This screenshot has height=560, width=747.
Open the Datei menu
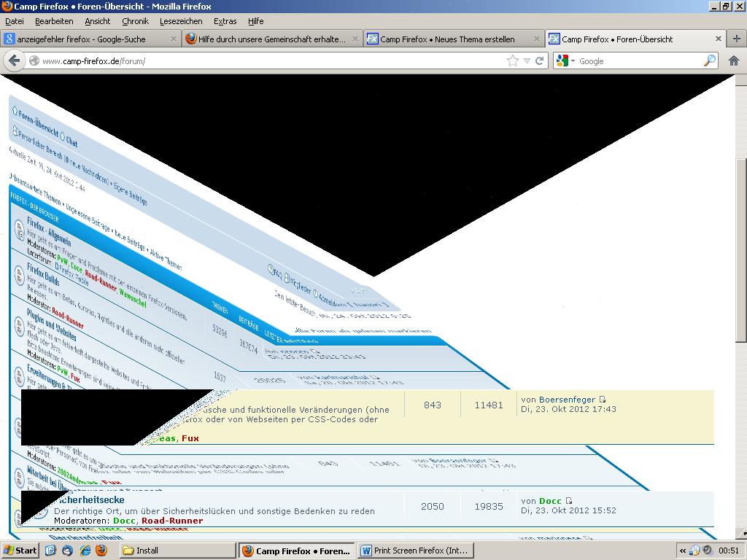[15, 21]
